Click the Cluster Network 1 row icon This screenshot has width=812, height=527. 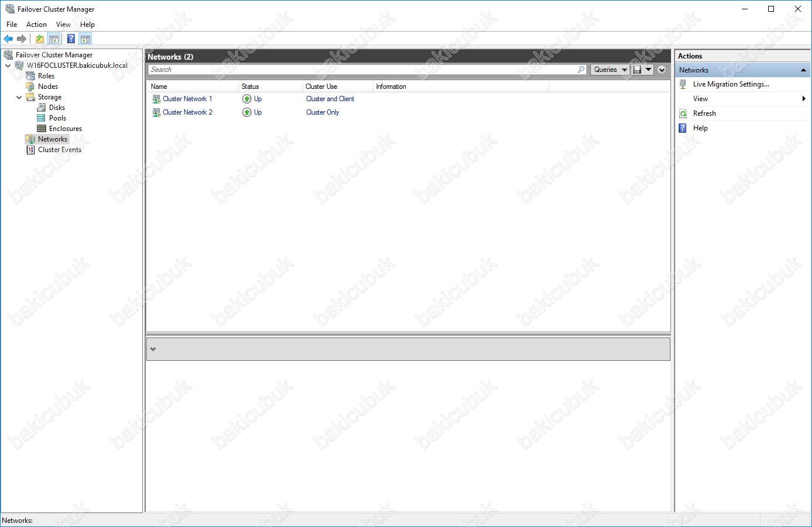tap(156, 99)
